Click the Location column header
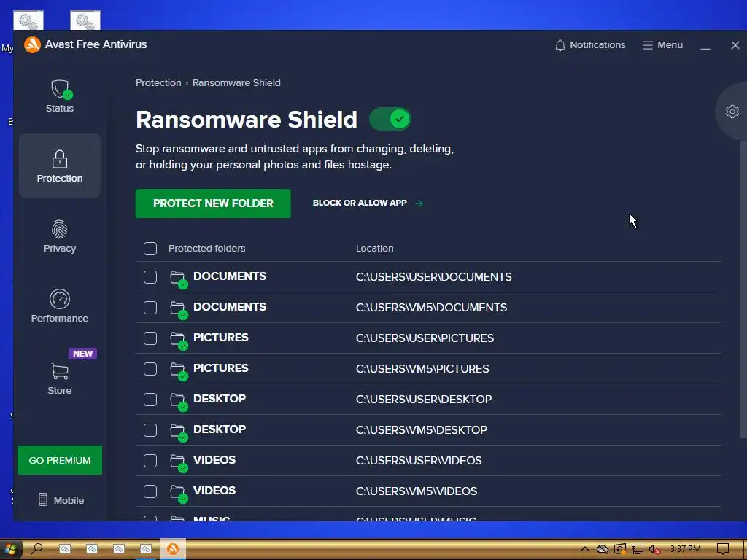 [374, 249]
